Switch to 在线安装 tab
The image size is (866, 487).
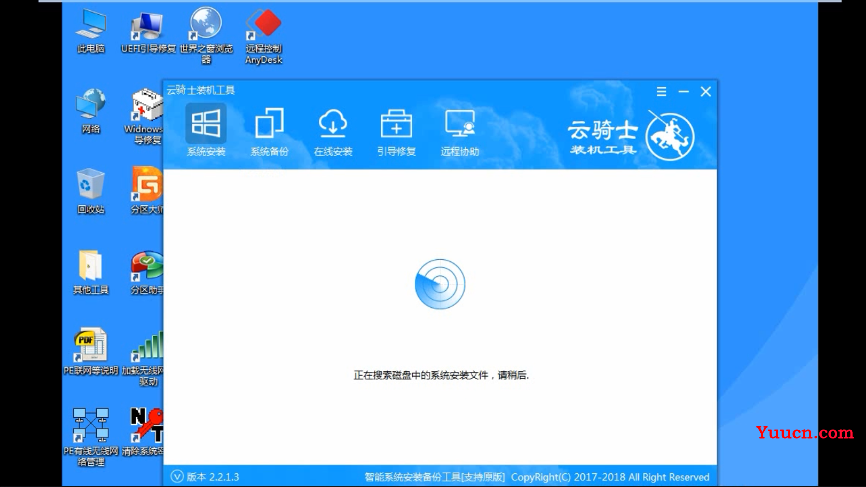(x=333, y=131)
